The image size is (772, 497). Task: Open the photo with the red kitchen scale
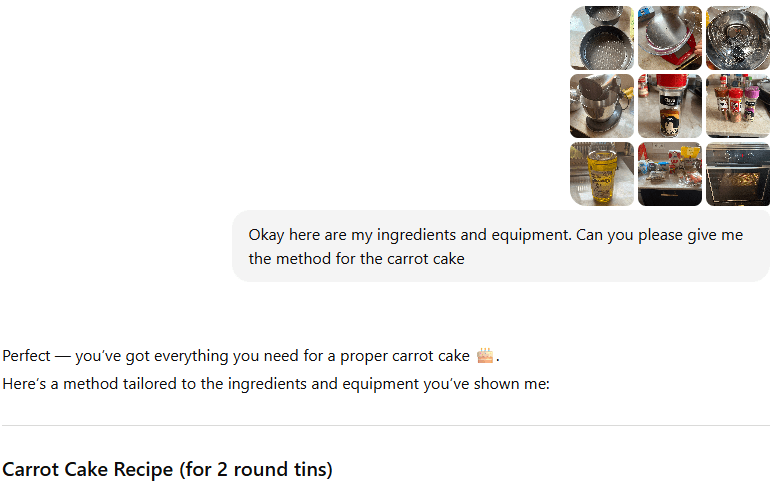(669, 38)
